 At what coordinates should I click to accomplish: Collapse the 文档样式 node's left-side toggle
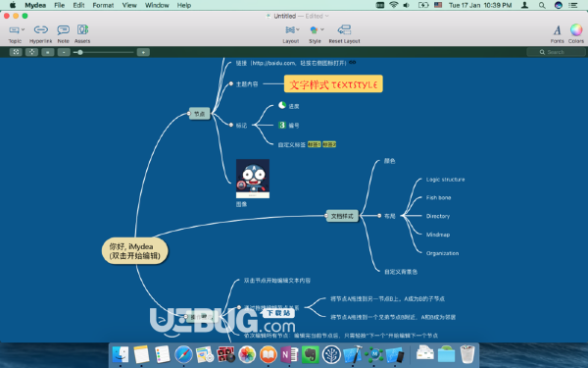pyautogui.click(x=326, y=216)
